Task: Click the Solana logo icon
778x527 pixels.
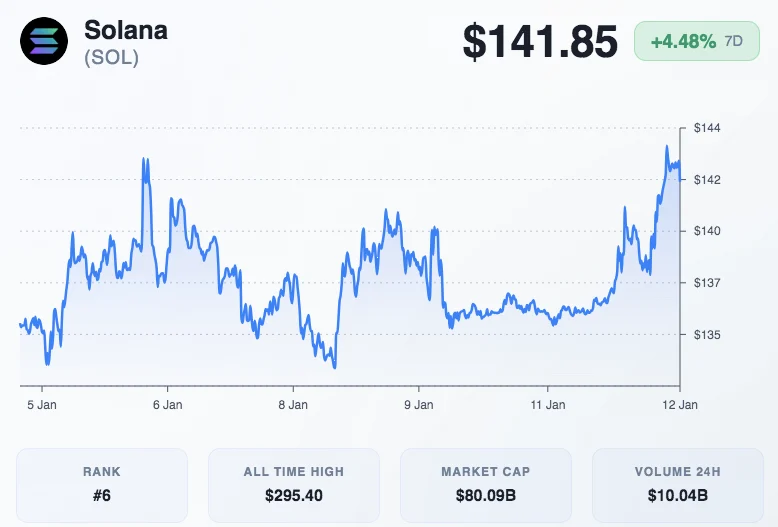Action: coord(45,42)
